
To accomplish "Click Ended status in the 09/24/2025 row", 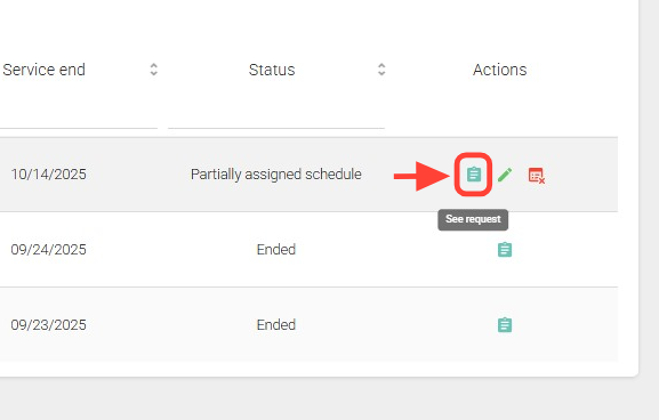I will pyautogui.click(x=276, y=249).
